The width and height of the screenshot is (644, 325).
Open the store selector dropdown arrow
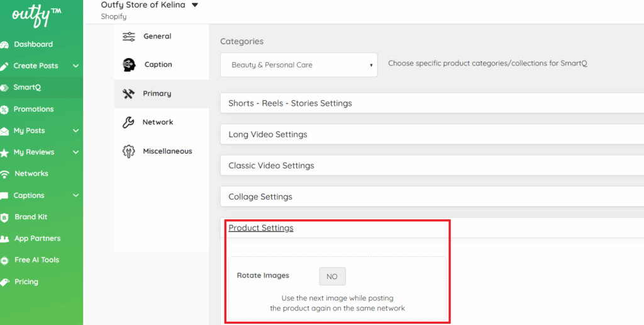point(194,5)
